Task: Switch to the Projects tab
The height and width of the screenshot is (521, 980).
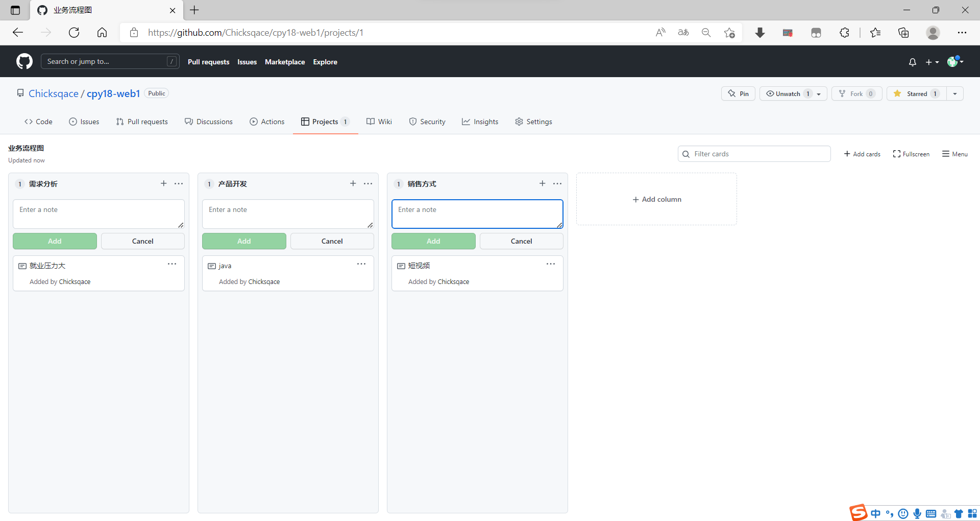Action: point(325,122)
